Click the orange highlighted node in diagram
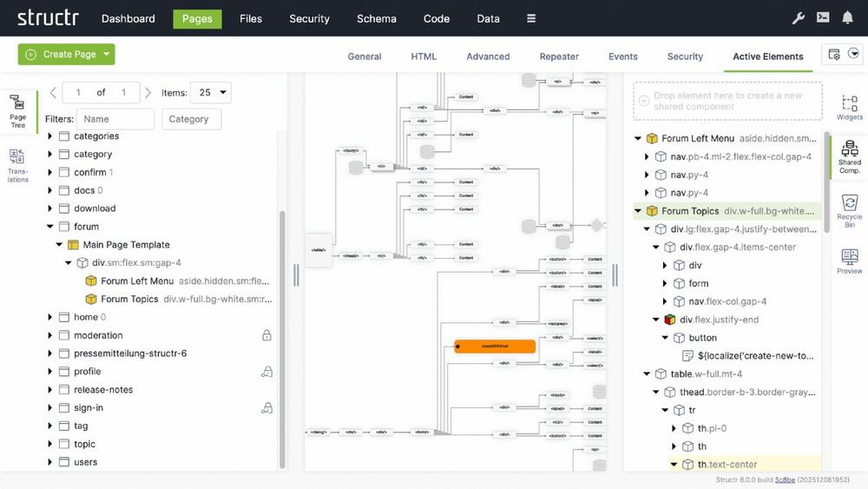 click(495, 347)
